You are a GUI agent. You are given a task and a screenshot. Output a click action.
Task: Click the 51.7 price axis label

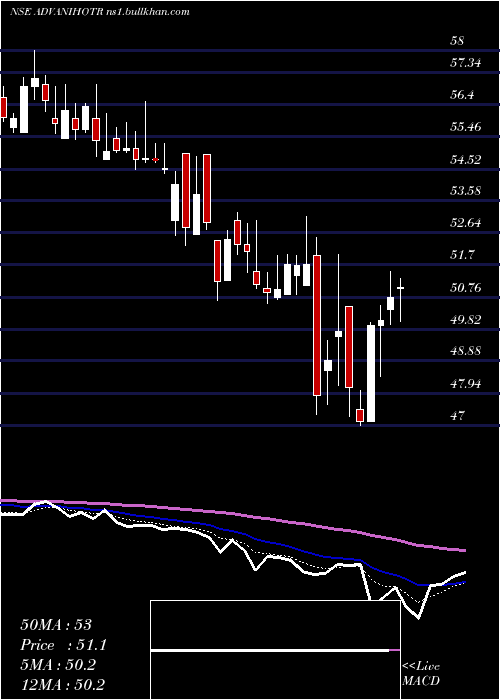pos(462,254)
